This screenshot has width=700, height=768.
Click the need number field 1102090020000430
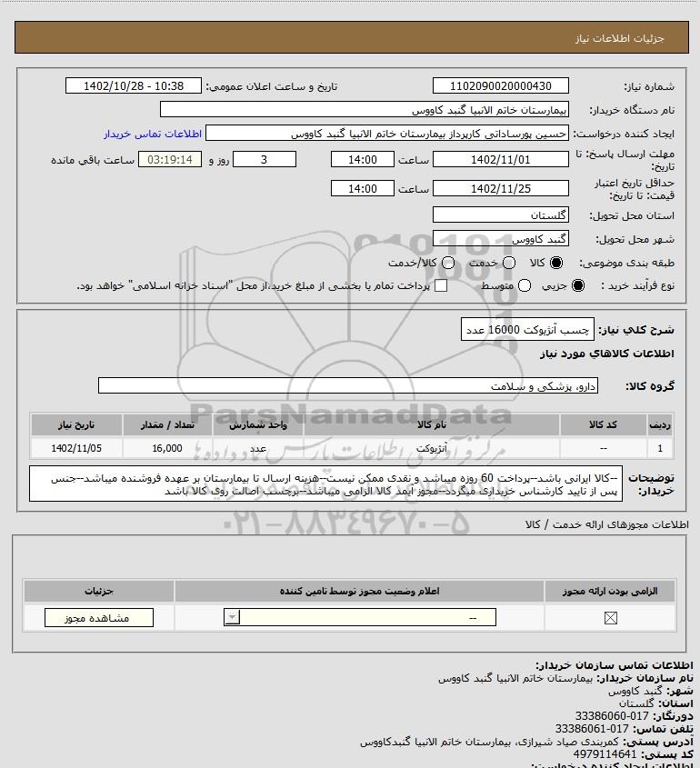click(501, 85)
